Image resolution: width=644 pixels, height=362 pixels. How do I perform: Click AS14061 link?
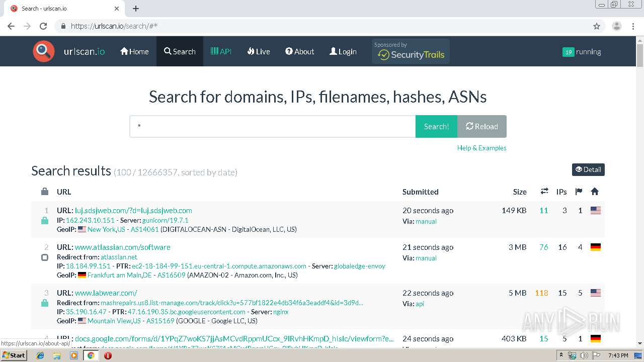pos(144,229)
